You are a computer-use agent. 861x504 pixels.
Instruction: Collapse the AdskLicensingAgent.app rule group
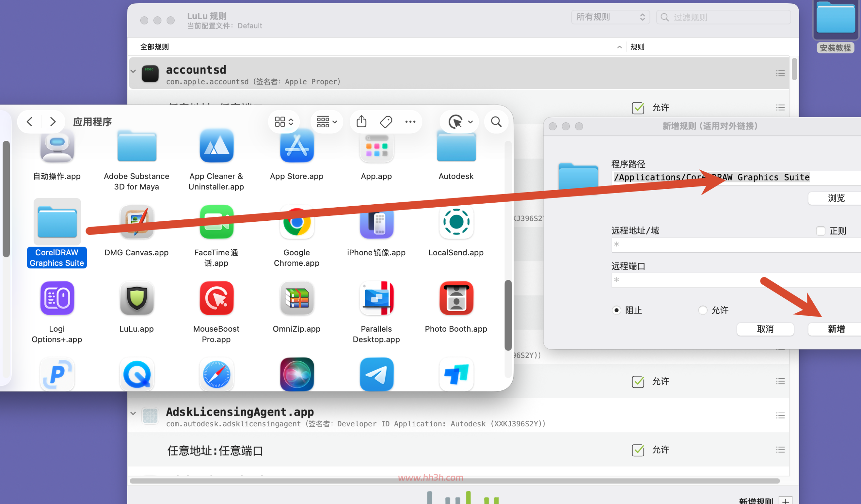pyautogui.click(x=133, y=414)
